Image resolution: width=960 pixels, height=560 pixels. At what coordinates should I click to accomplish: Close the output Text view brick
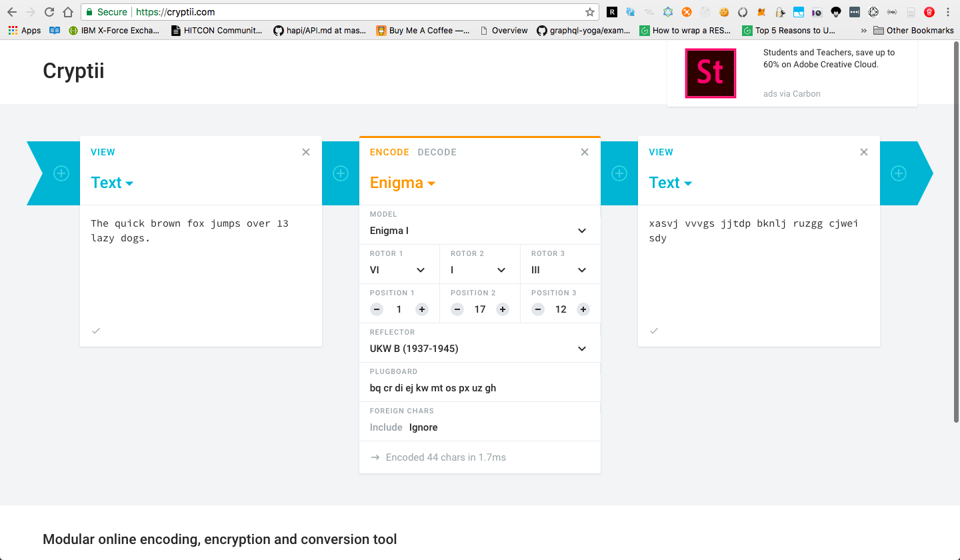pos(864,152)
